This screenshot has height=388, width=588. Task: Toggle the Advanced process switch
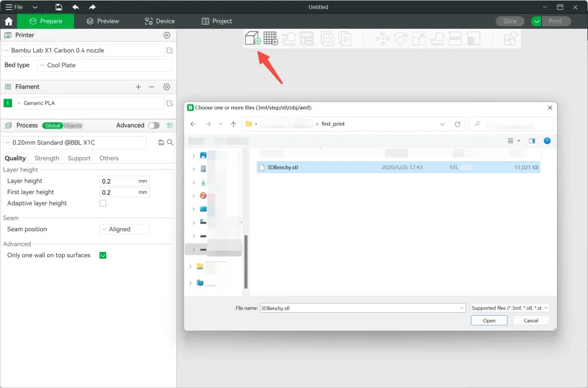pos(153,125)
